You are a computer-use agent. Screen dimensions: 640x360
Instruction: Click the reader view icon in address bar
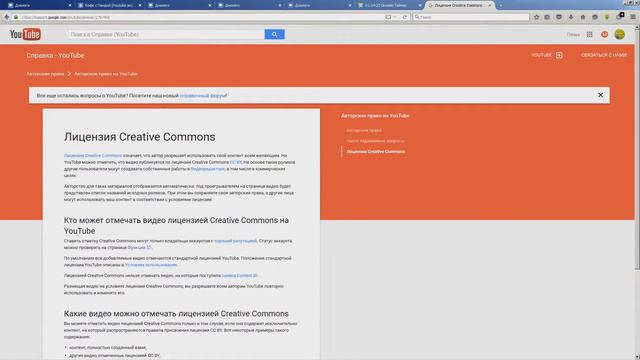(x=388, y=17)
